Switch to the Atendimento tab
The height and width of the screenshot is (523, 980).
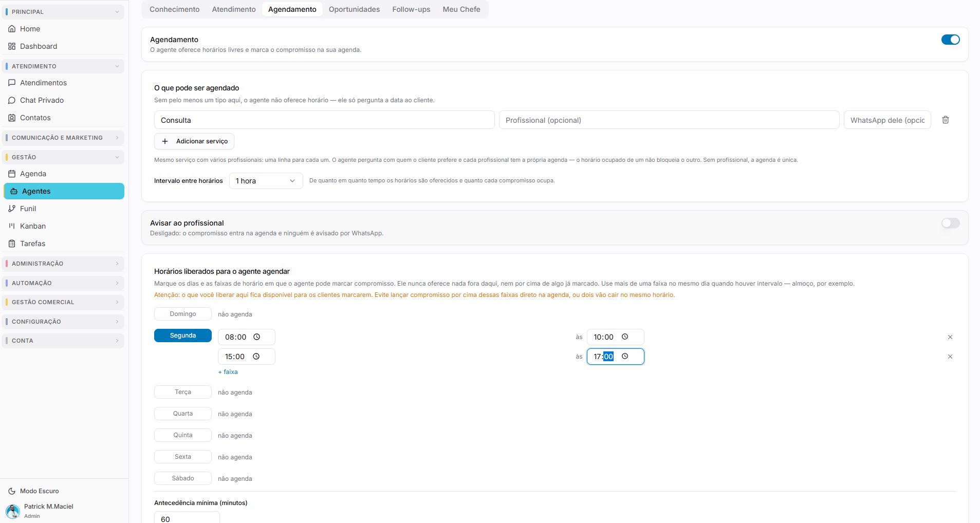coord(234,9)
